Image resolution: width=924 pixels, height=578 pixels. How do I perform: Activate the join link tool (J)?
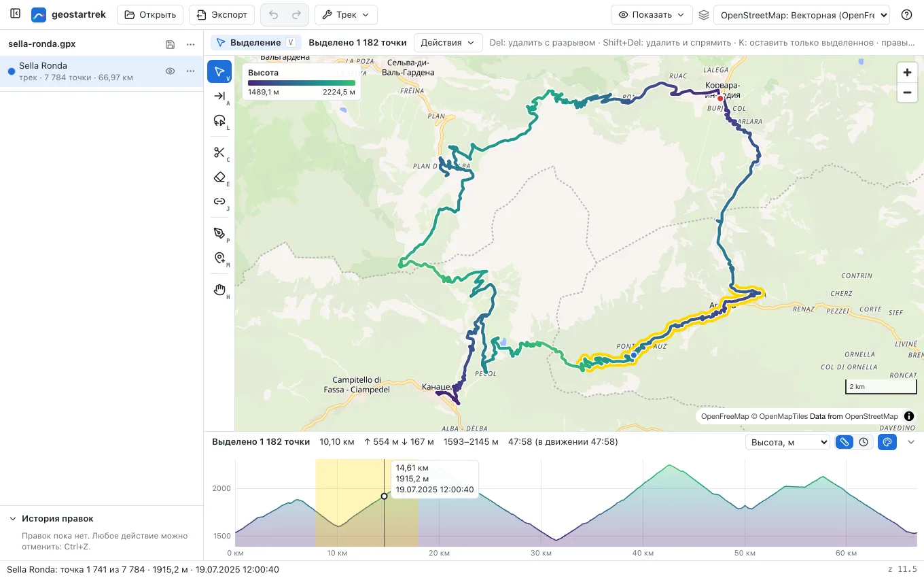pyautogui.click(x=219, y=201)
